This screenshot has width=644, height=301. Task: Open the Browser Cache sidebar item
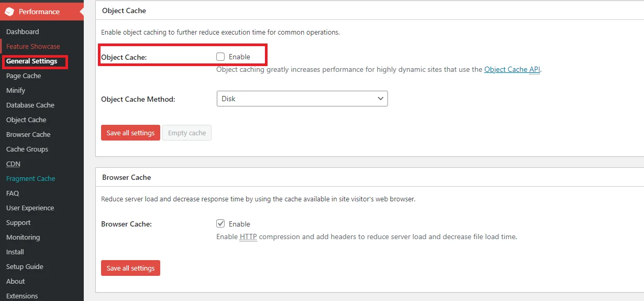[x=28, y=134]
